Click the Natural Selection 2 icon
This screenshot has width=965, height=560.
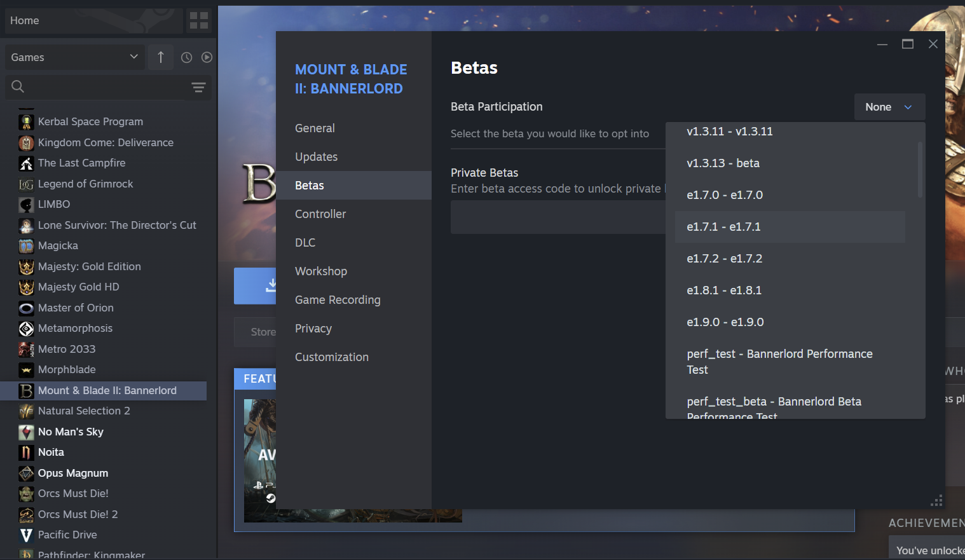click(x=26, y=411)
